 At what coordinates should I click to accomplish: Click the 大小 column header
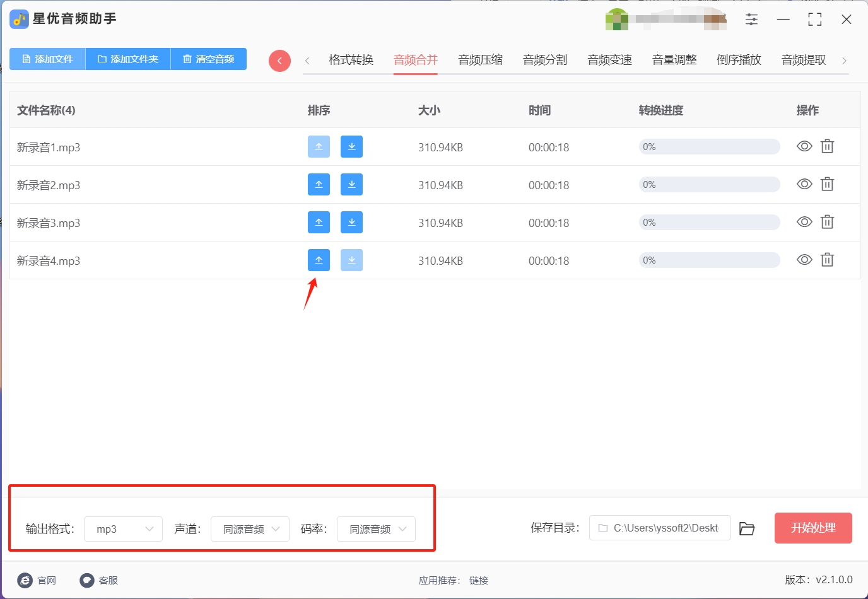tap(430, 110)
